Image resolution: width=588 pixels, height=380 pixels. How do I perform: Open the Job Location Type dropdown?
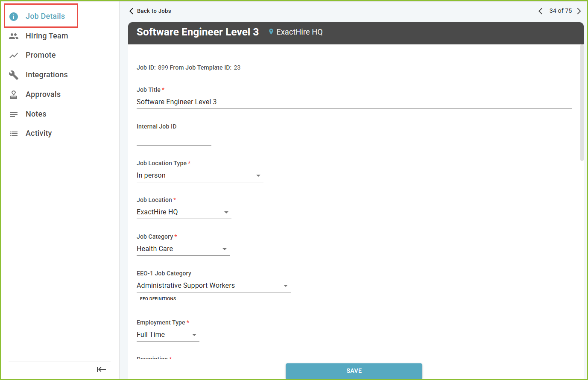tap(200, 175)
